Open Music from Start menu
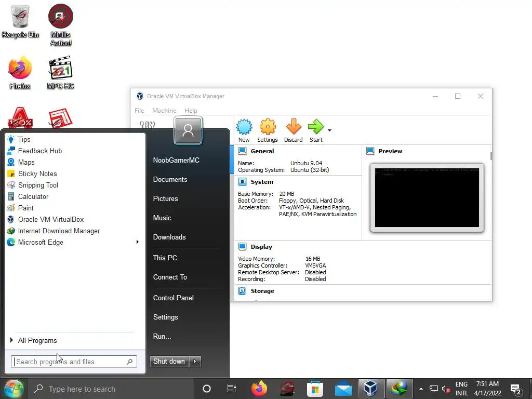The image size is (532, 399). tap(162, 218)
